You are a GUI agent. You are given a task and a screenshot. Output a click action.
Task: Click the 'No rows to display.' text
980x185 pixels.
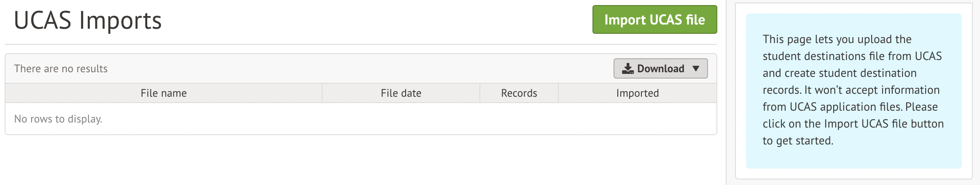(58, 119)
